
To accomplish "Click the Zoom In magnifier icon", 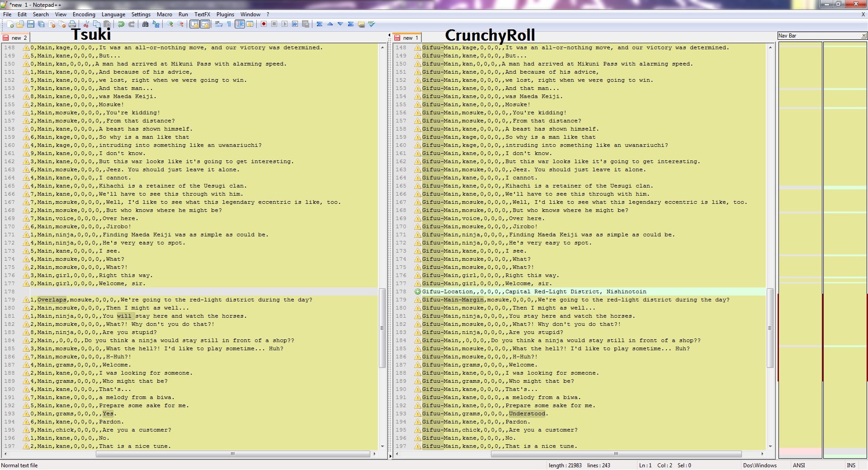I will click(170, 24).
